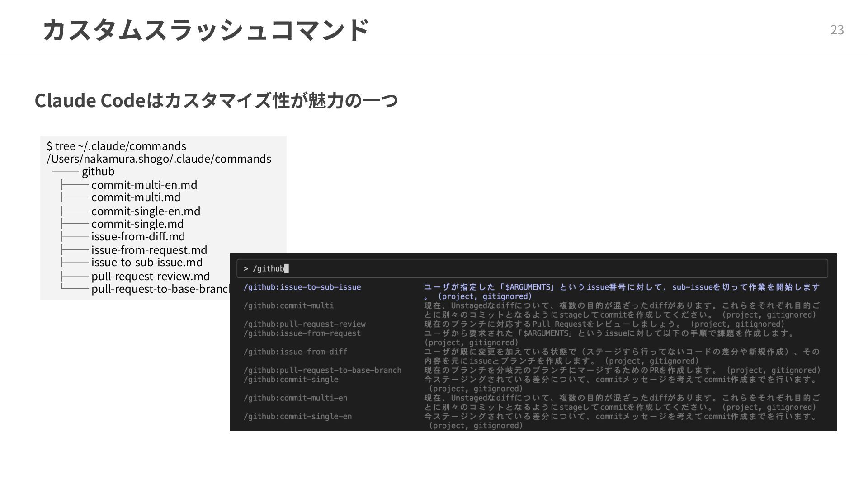Click pull-request-to-base-branch entry in tree listing
Screen dimensions: 868x488
[160, 289]
